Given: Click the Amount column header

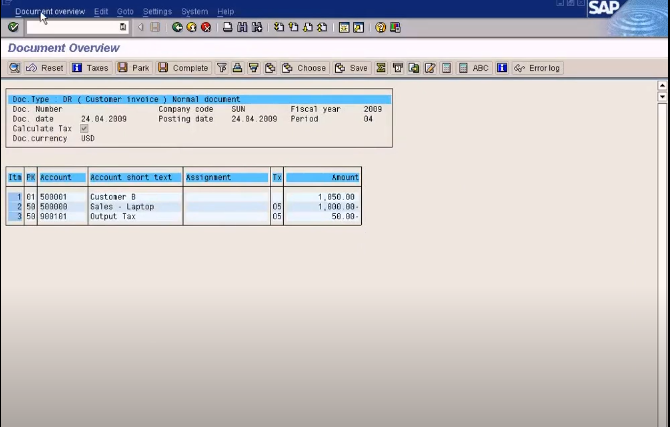Looking at the screenshot, I should [x=323, y=177].
